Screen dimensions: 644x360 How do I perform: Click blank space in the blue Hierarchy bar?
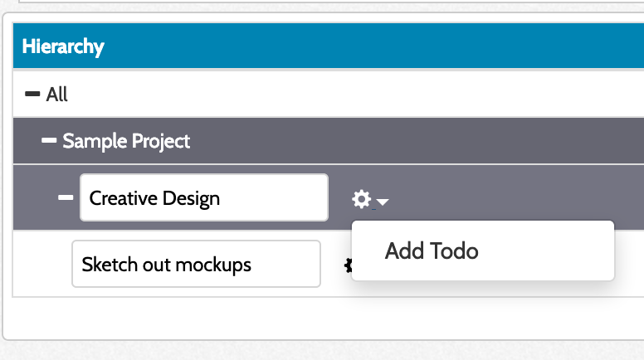pos(373,46)
